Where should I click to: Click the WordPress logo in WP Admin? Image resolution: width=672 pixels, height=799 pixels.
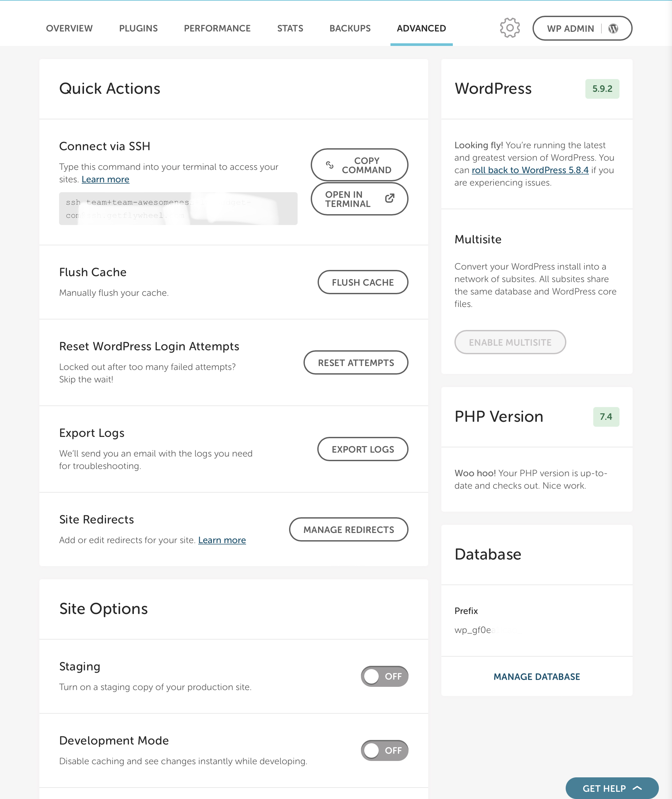613,29
